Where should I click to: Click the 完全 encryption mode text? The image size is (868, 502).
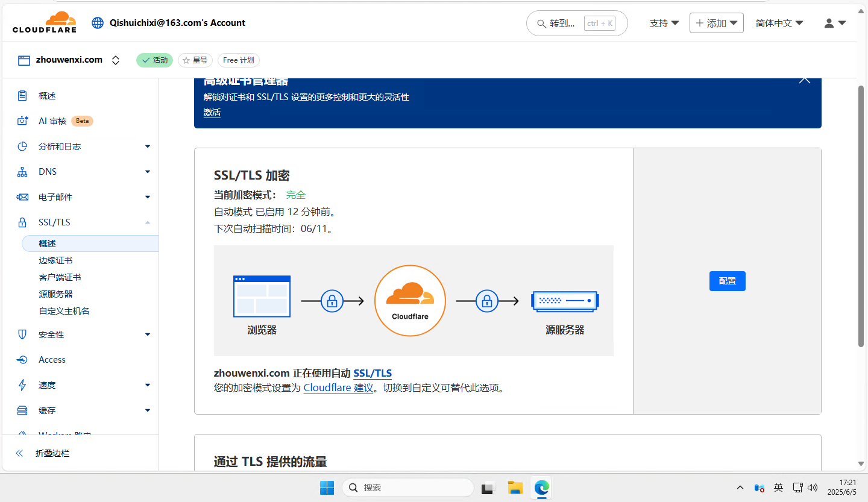[x=296, y=195]
